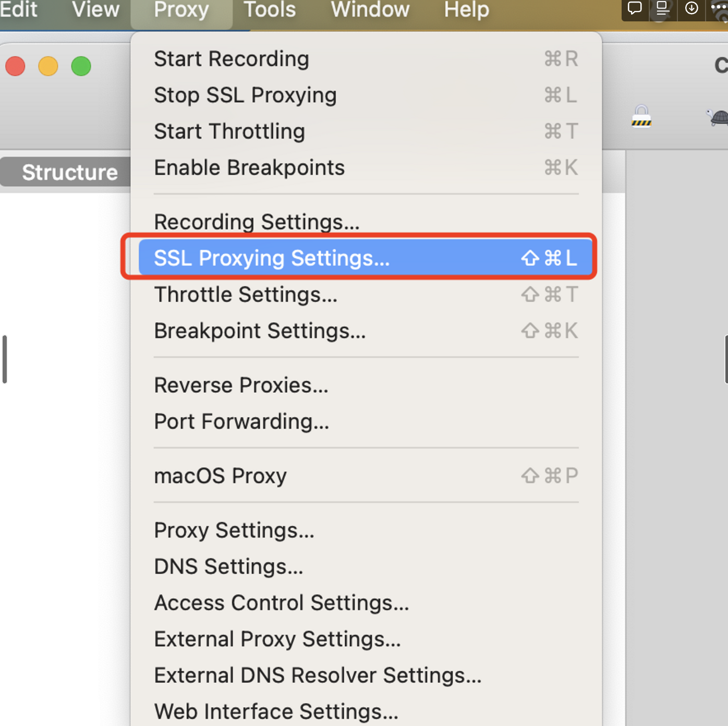Open Port Forwarding configuration
The height and width of the screenshot is (726, 728).
point(241,421)
